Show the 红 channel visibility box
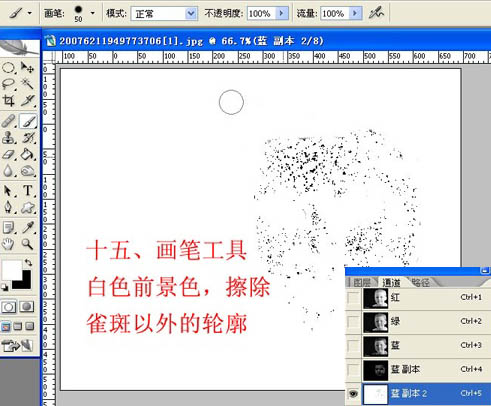This screenshot has height=406, width=491. pyautogui.click(x=353, y=298)
